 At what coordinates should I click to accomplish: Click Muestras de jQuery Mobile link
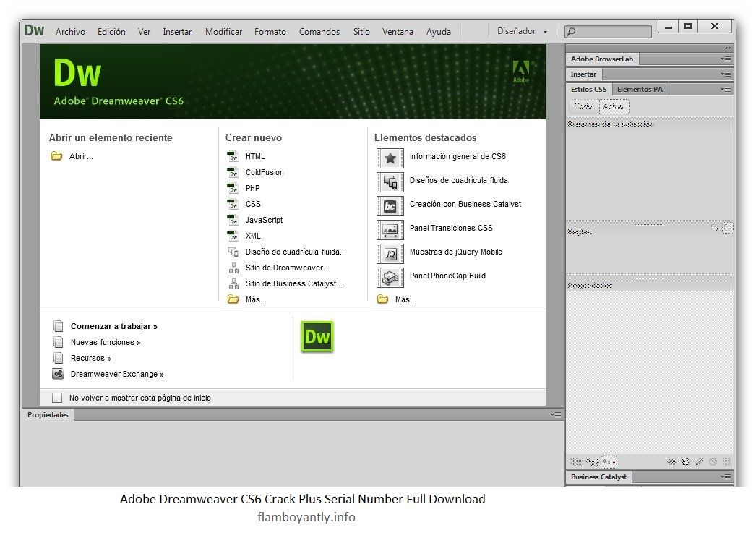(455, 252)
